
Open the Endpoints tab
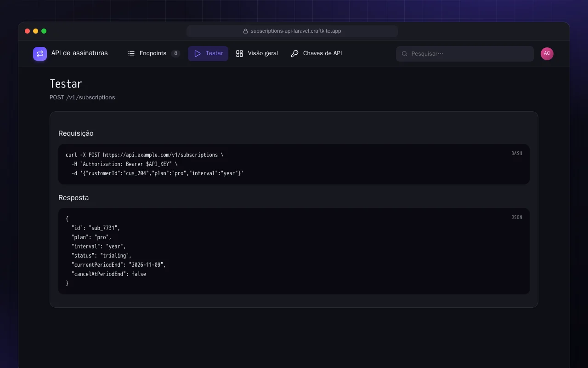pyautogui.click(x=154, y=53)
